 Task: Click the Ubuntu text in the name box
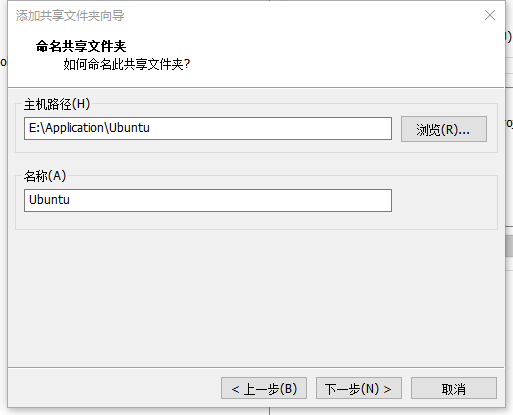point(49,200)
